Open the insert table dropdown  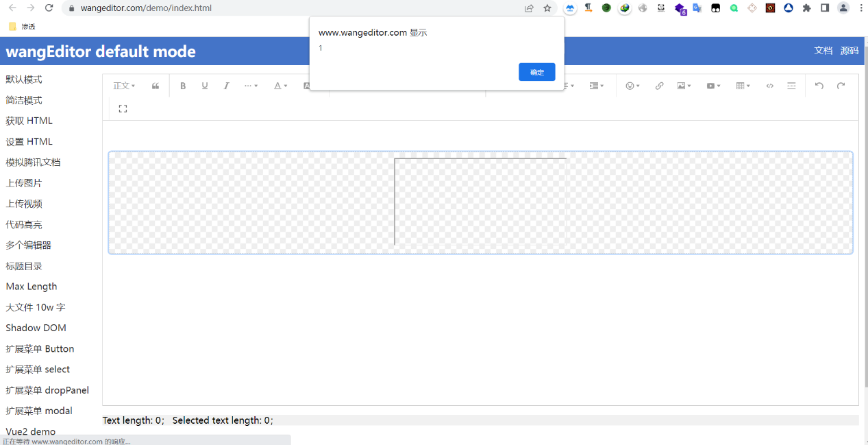(x=743, y=86)
